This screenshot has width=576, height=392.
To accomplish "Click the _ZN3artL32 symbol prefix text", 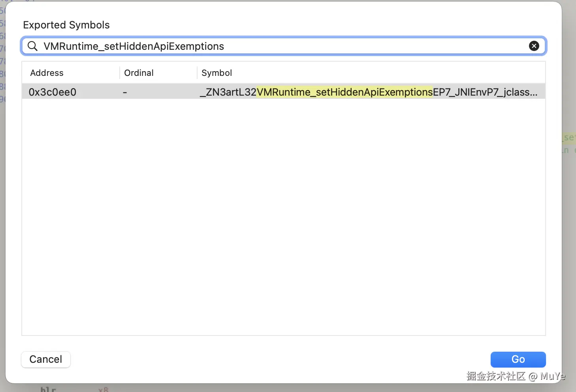I will pos(228,92).
